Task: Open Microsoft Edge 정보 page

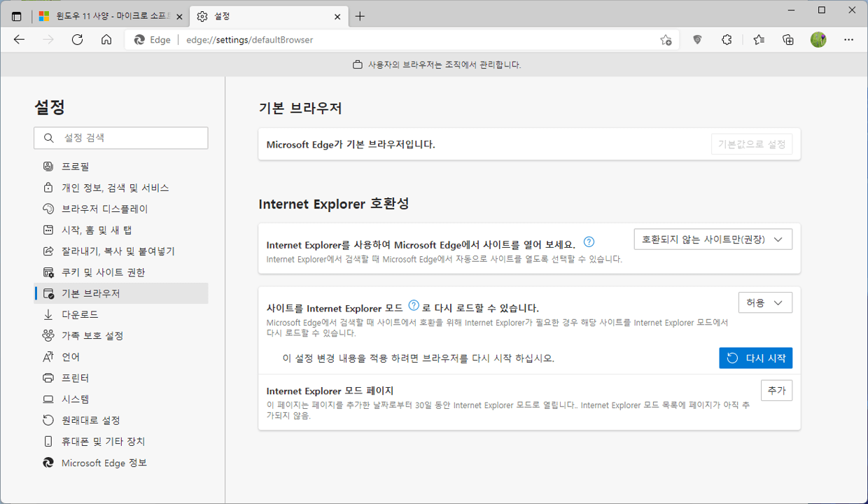Action: click(x=121, y=463)
